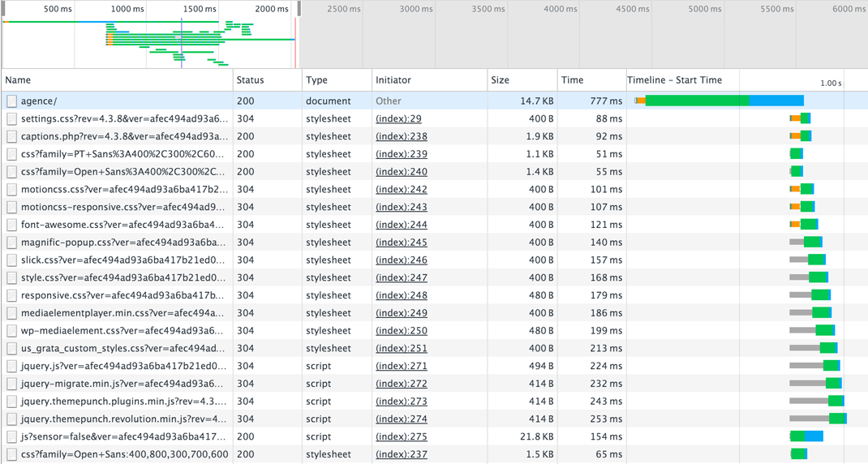The height and width of the screenshot is (464, 868).
Task: Select file icon for js?sensor=false script
Action: (11, 437)
